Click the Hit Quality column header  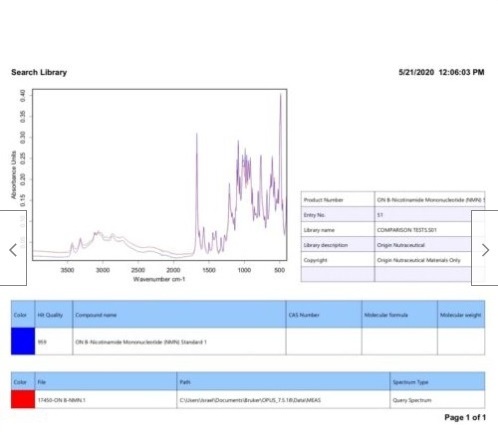(54, 314)
